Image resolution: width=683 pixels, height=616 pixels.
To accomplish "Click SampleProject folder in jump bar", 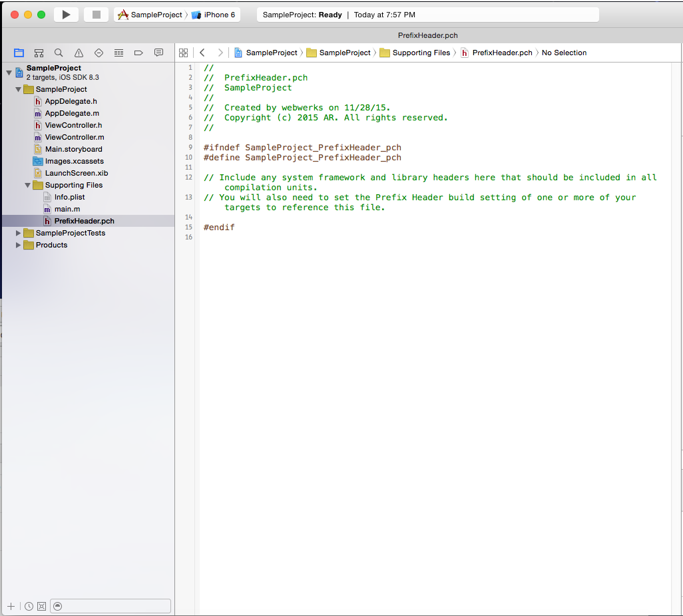I will pos(338,53).
